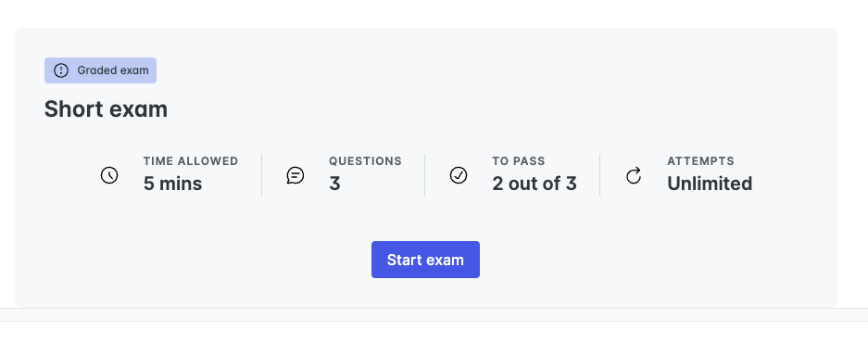Click the TO PASS label
The width and height of the screenshot is (868, 356).
click(x=519, y=161)
